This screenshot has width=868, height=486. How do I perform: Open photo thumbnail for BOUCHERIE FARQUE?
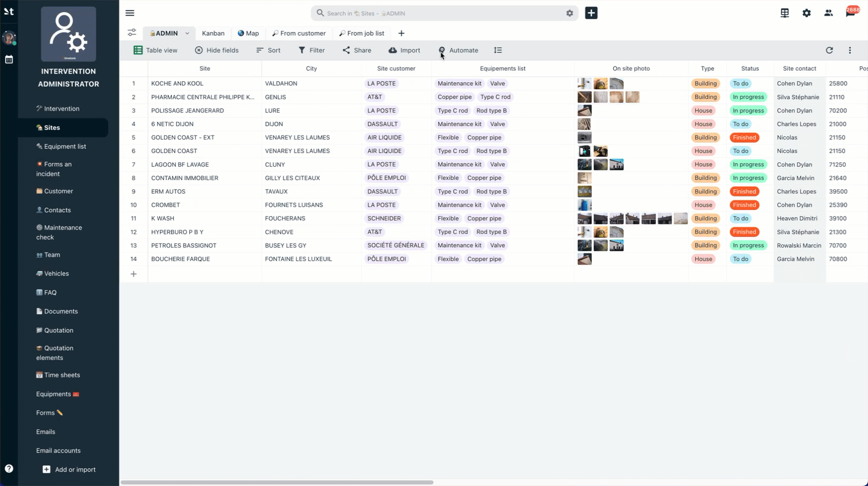(585, 259)
